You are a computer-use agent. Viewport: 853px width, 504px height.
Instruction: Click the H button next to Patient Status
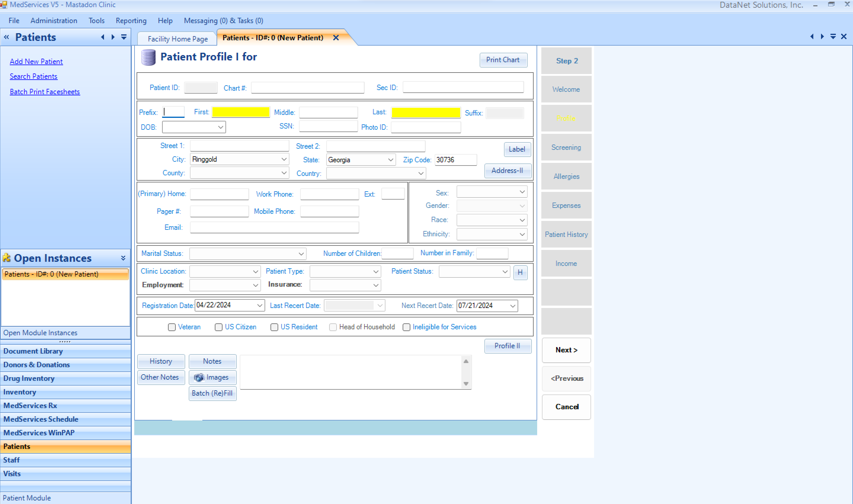click(x=520, y=272)
